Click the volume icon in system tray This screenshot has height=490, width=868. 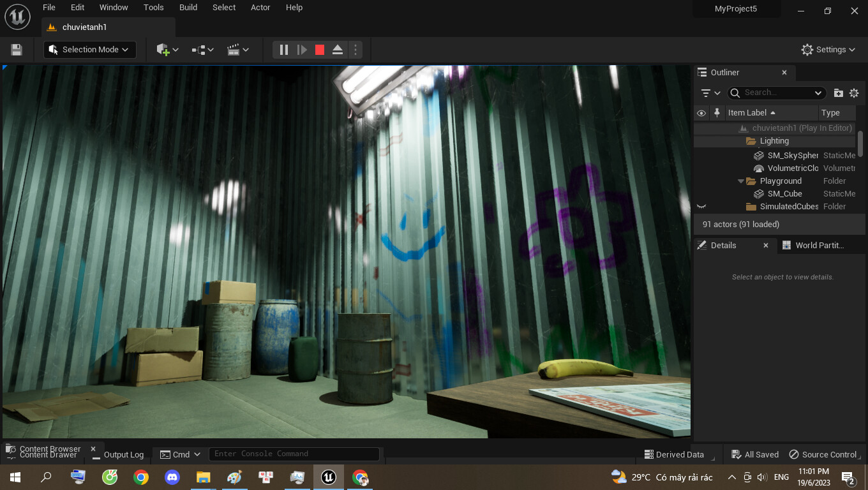tap(762, 477)
